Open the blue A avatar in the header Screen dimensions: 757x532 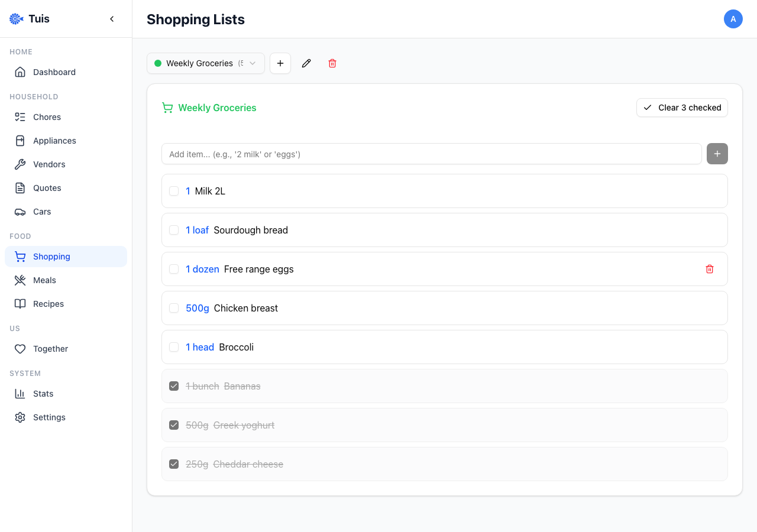[733, 19]
